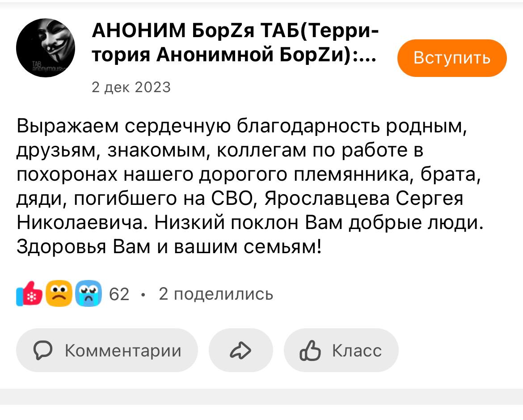This screenshot has width=523, height=420.
Task: Click the post text starting with Выражаем
Action: (241, 127)
